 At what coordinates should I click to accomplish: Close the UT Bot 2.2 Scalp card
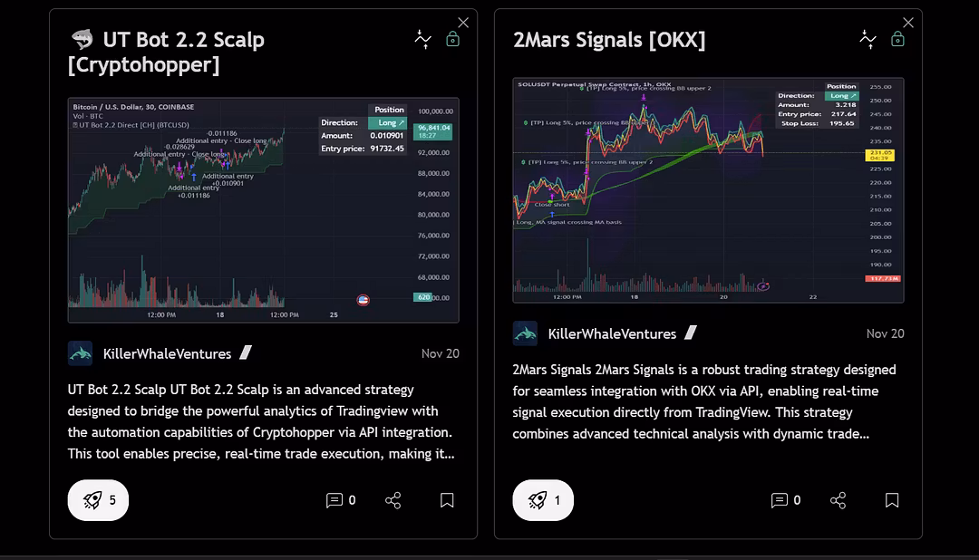coord(463,23)
